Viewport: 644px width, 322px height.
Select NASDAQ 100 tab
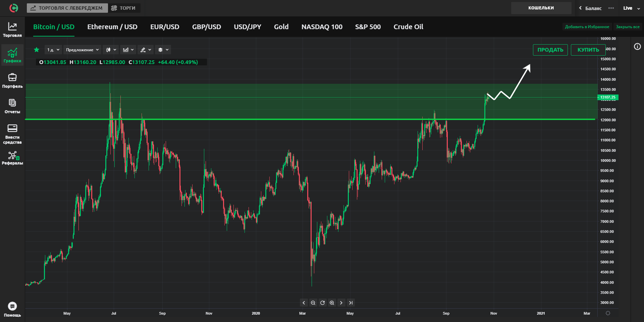(322, 27)
